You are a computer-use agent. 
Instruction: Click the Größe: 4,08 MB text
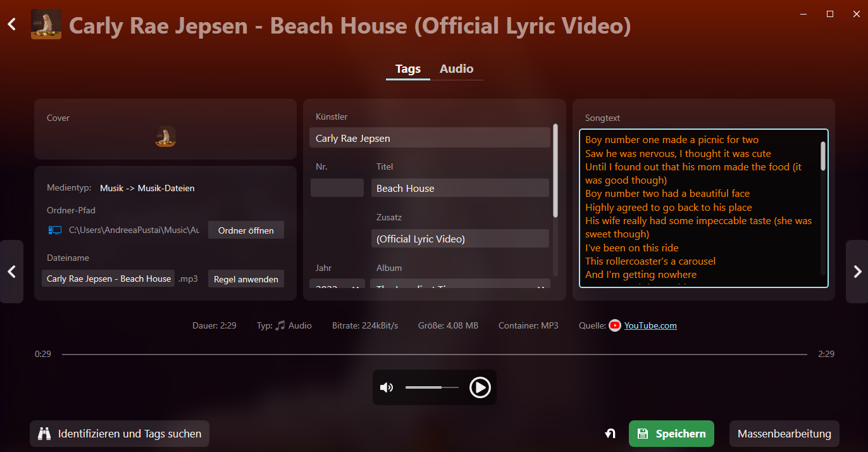pos(448,325)
